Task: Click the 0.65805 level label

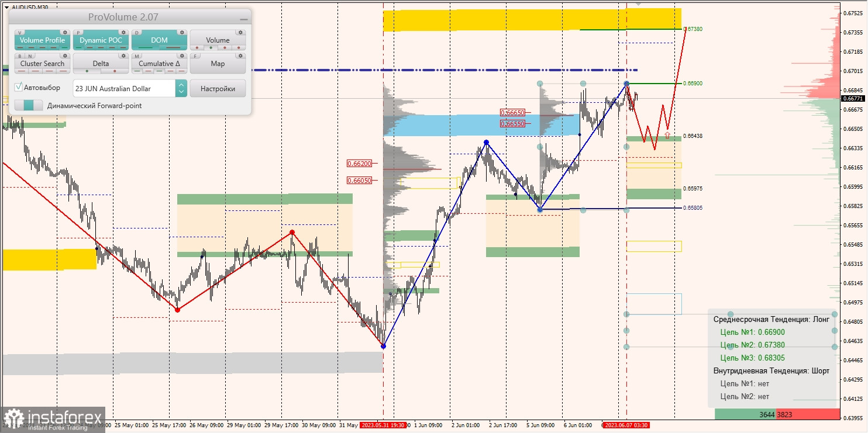Action: [x=693, y=207]
